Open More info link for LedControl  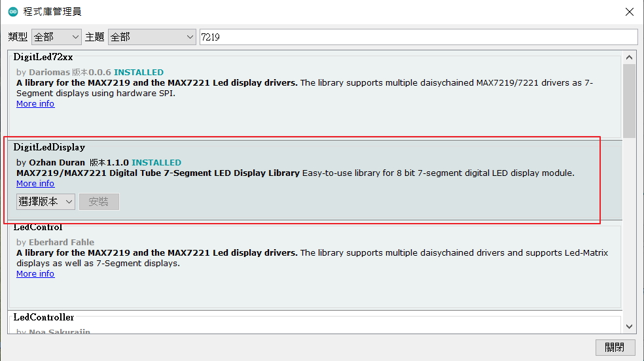coord(35,274)
